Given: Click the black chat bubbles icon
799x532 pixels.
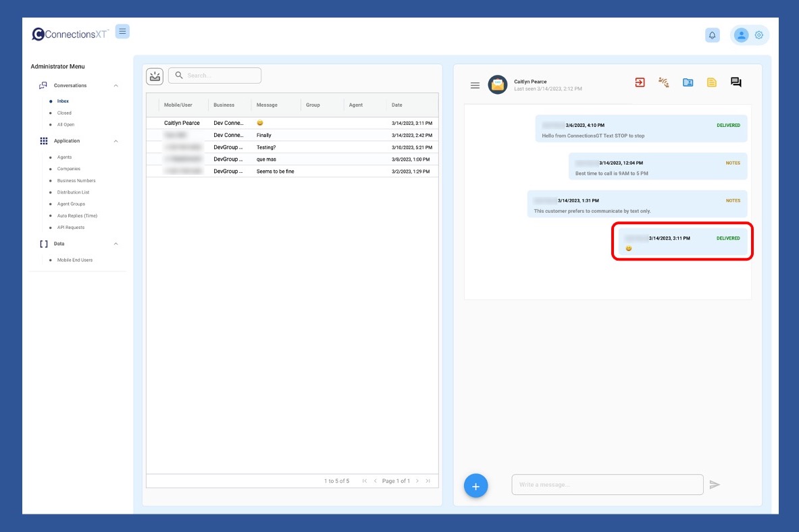Looking at the screenshot, I should click(x=736, y=82).
